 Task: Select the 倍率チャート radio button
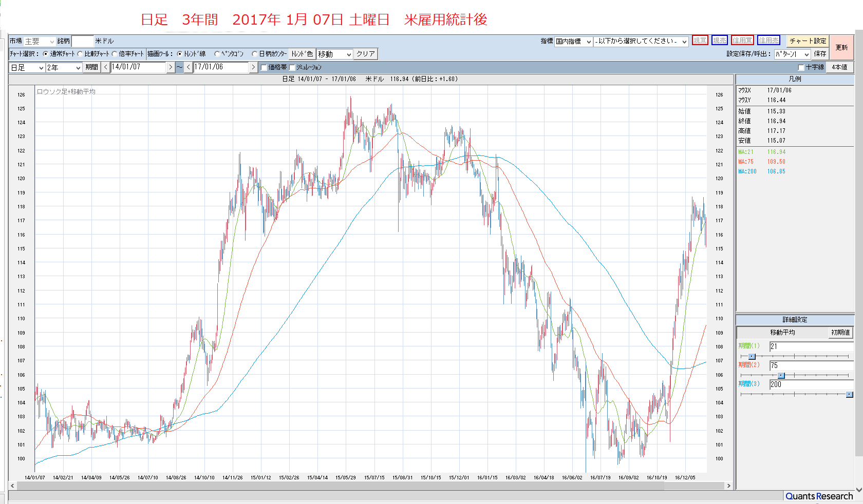point(114,54)
